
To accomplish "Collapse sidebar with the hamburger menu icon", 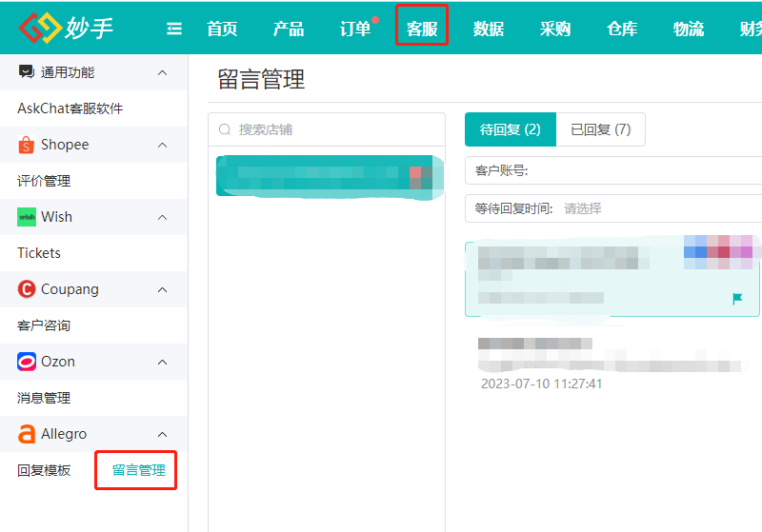I will click(x=174, y=29).
